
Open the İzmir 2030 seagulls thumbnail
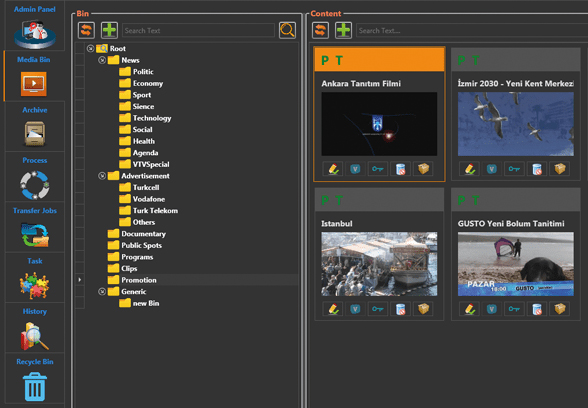point(516,124)
